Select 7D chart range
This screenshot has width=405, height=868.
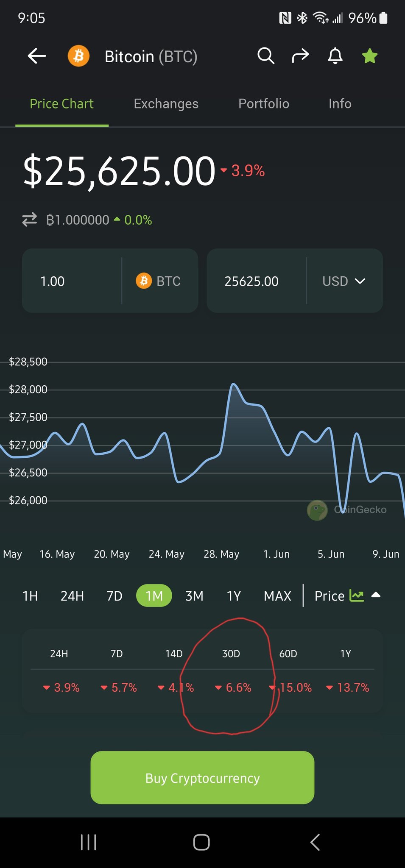[x=115, y=596]
